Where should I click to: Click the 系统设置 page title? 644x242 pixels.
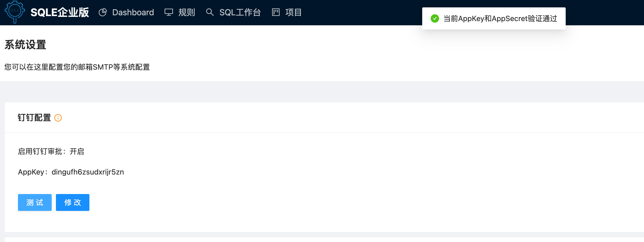[25, 45]
